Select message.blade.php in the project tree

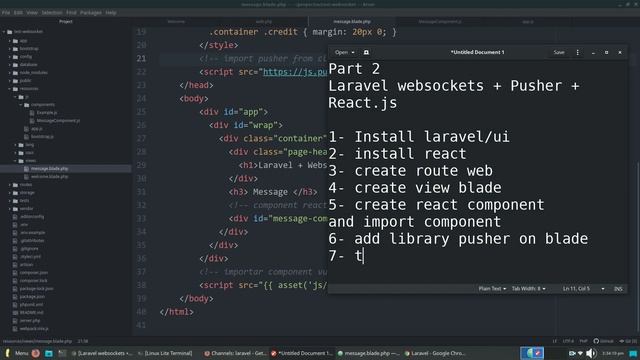(x=49, y=169)
